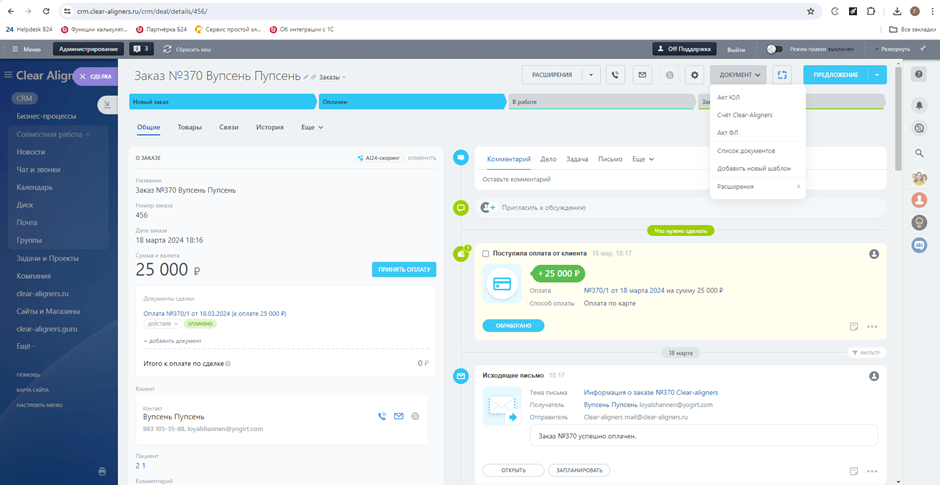Open the gear settings icon in deal header
Image resolution: width=940 pixels, height=485 pixels.
click(695, 75)
